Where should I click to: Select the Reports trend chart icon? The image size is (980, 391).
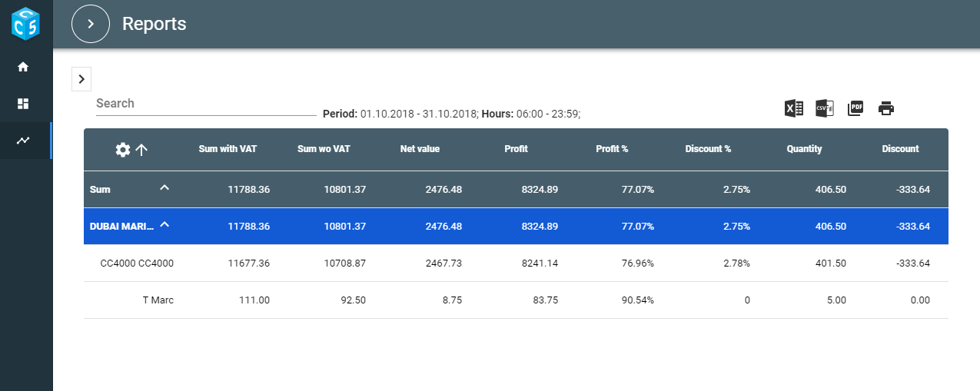click(23, 141)
